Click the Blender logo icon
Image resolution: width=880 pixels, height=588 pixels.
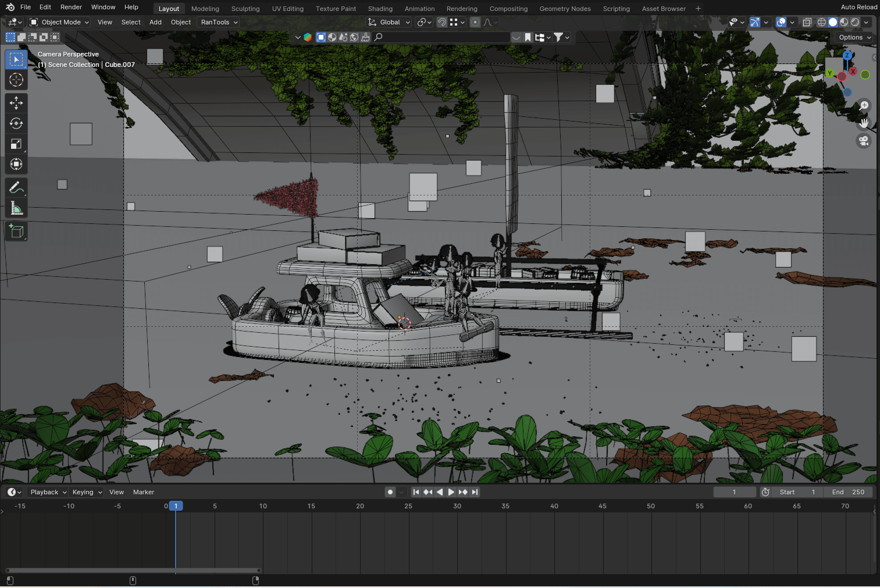point(10,7)
